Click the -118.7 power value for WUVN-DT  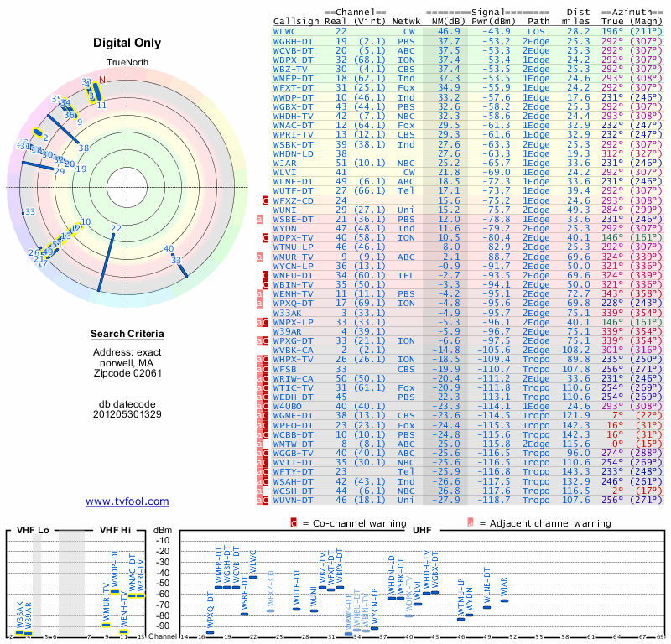(x=494, y=500)
